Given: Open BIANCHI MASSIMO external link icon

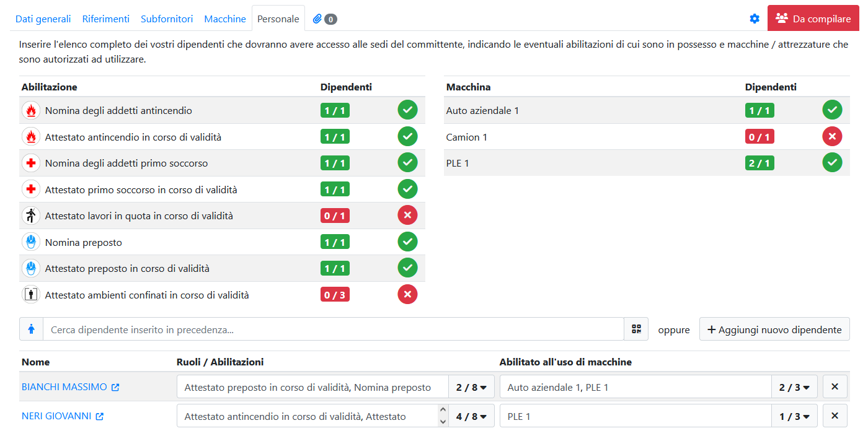Looking at the screenshot, I should coord(115,387).
